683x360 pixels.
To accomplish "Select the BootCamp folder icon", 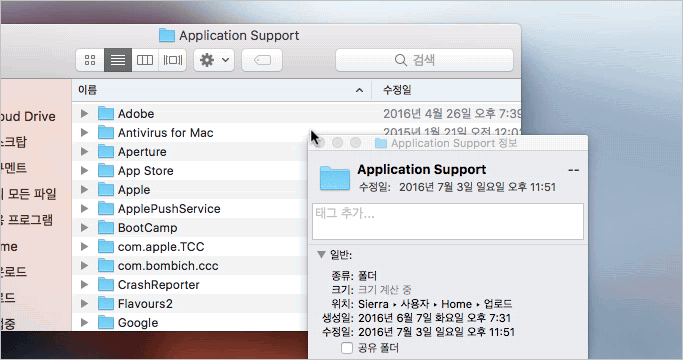I will click(x=105, y=228).
